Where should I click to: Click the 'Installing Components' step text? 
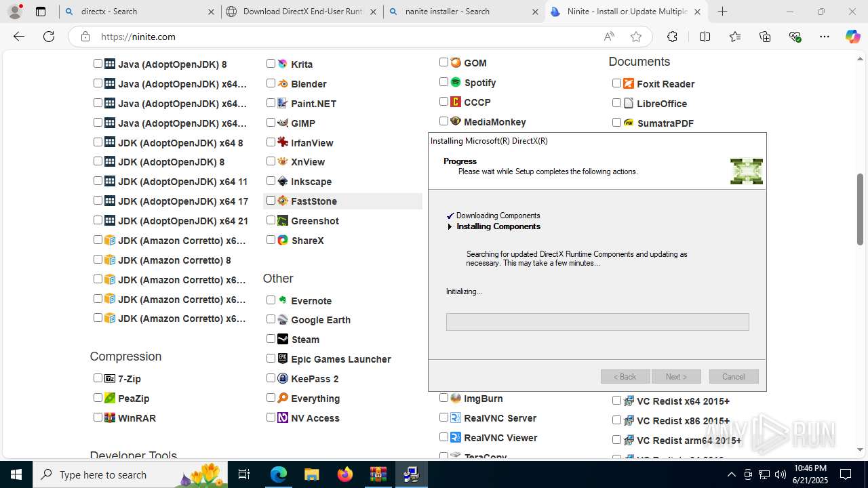pos(498,226)
